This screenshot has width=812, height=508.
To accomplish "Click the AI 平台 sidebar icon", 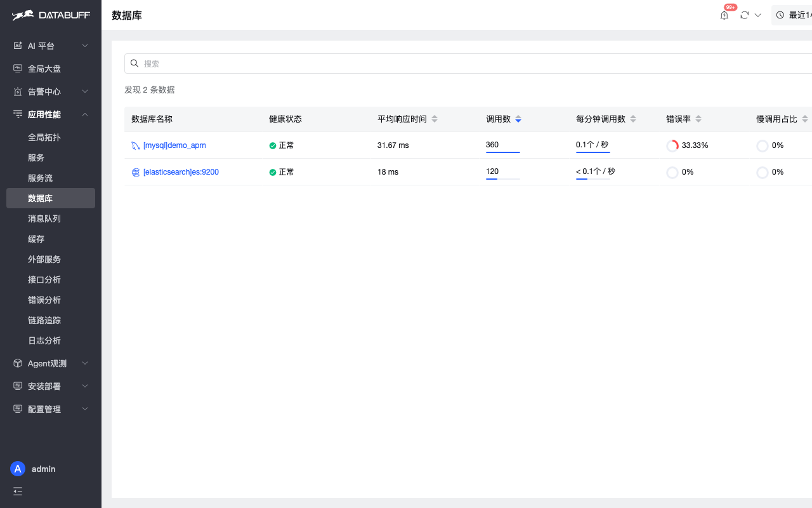I will tap(18, 46).
